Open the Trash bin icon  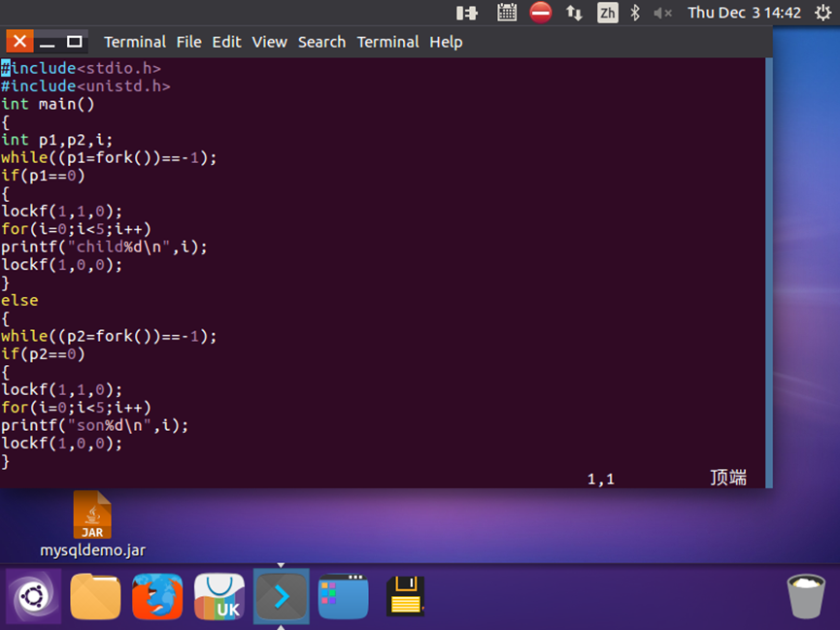806,596
